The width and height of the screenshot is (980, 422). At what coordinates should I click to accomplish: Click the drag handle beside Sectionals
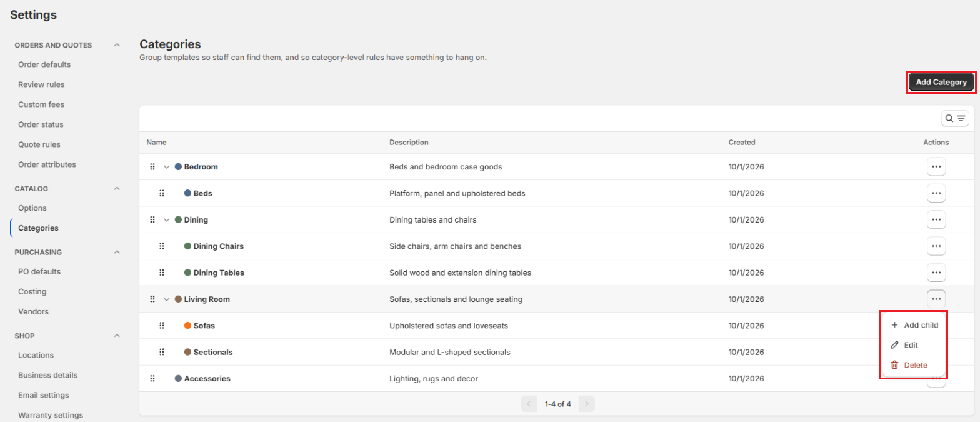point(162,352)
